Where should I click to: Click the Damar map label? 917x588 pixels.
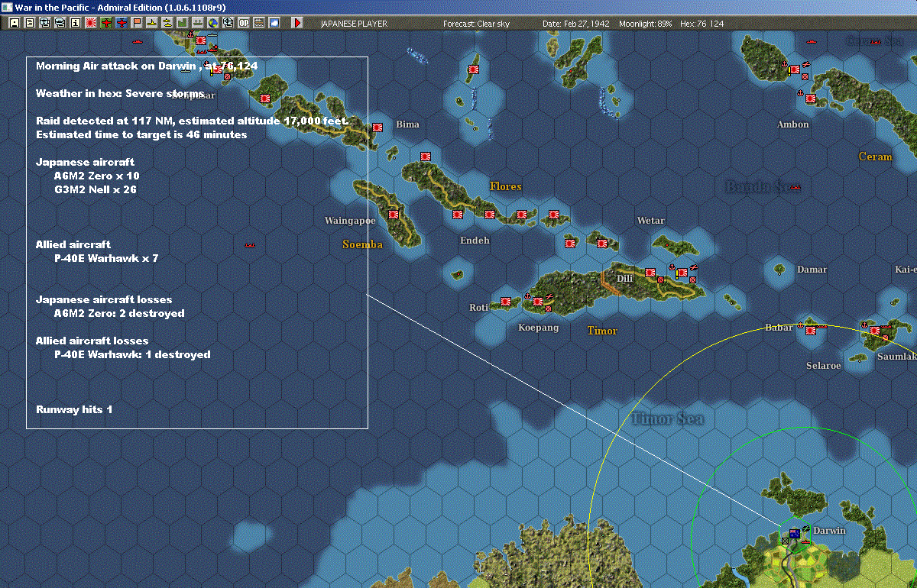tap(812, 270)
